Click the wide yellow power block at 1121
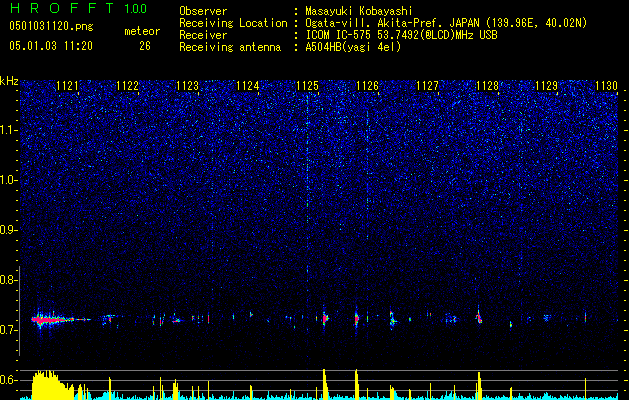Viewport: 629px width, 400px height. pyautogui.click(x=52, y=385)
